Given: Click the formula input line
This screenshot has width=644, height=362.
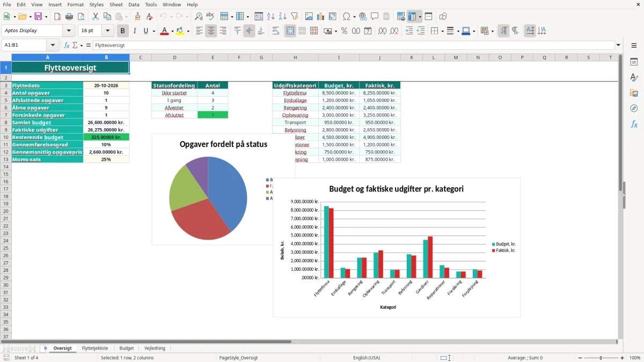Looking at the screenshot, I should coord(353,45).
